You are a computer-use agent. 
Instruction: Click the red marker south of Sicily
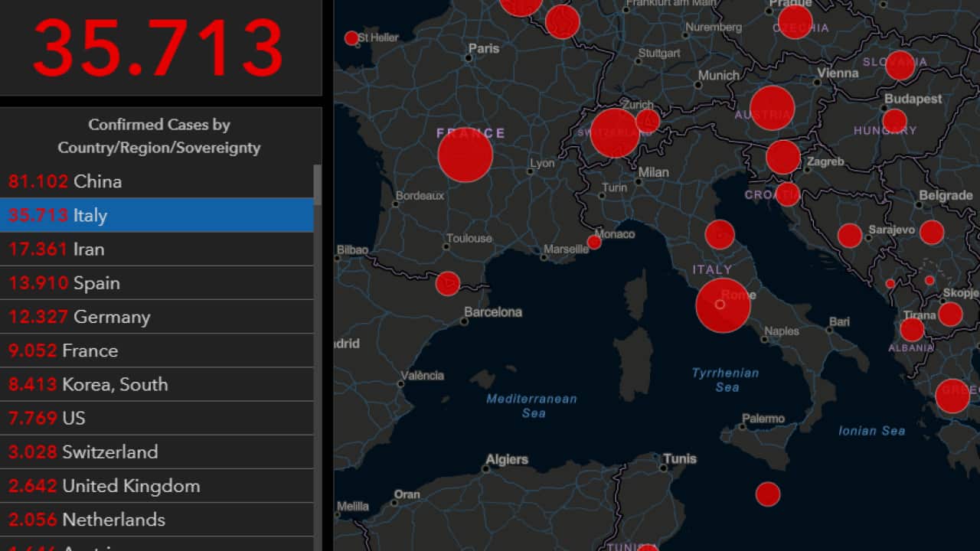tap(768, 494)
